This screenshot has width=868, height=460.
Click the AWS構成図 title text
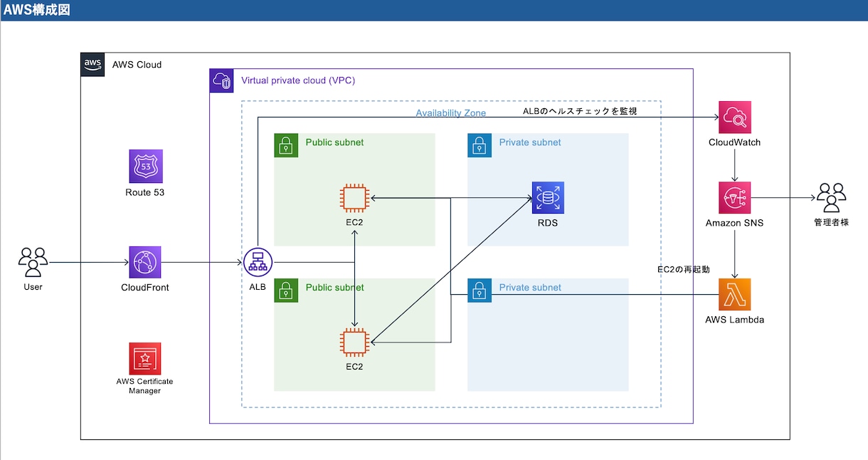pos(37,10)
